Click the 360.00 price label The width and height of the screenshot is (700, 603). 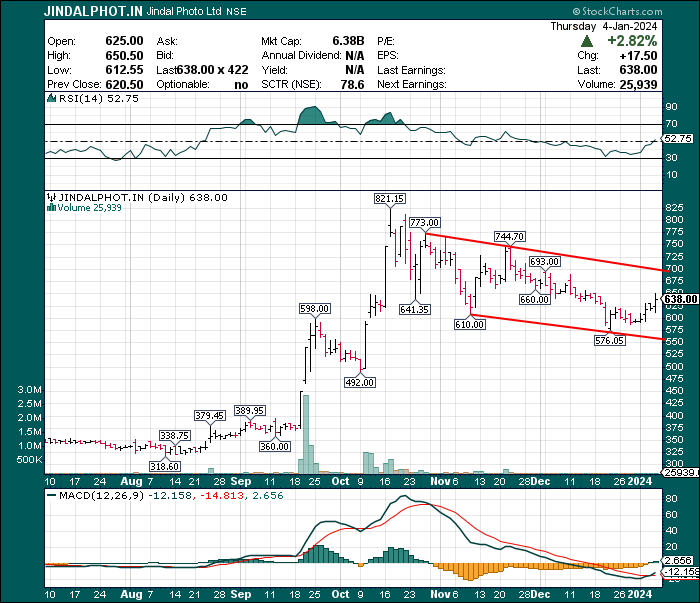click(275, 446)
